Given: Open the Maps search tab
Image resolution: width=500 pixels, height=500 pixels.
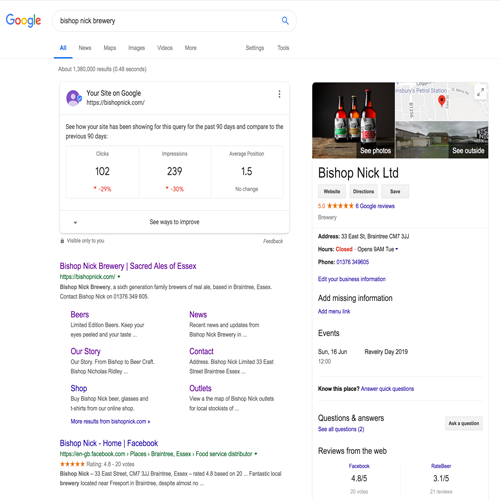Looking at the screenshot, I should tap(110, 48).
